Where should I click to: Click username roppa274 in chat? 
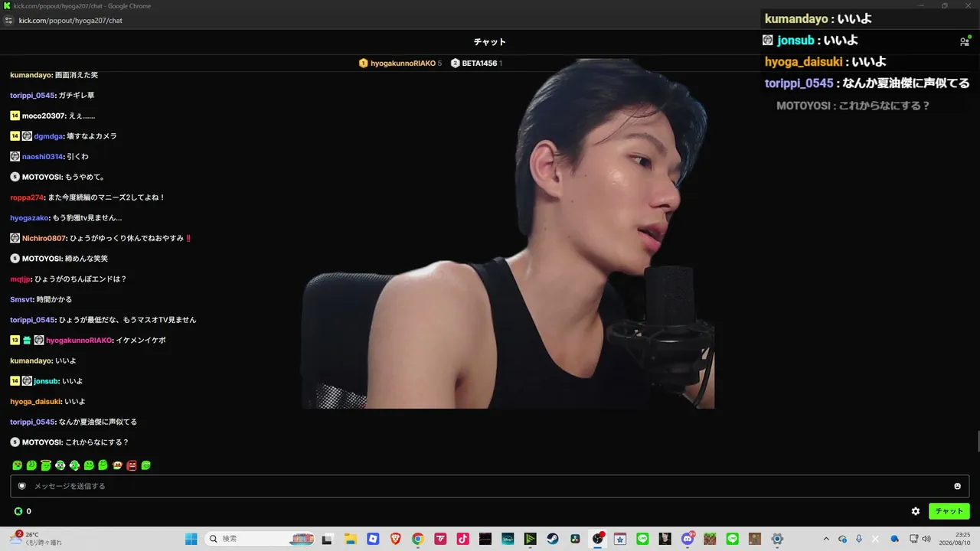point(27,197)
